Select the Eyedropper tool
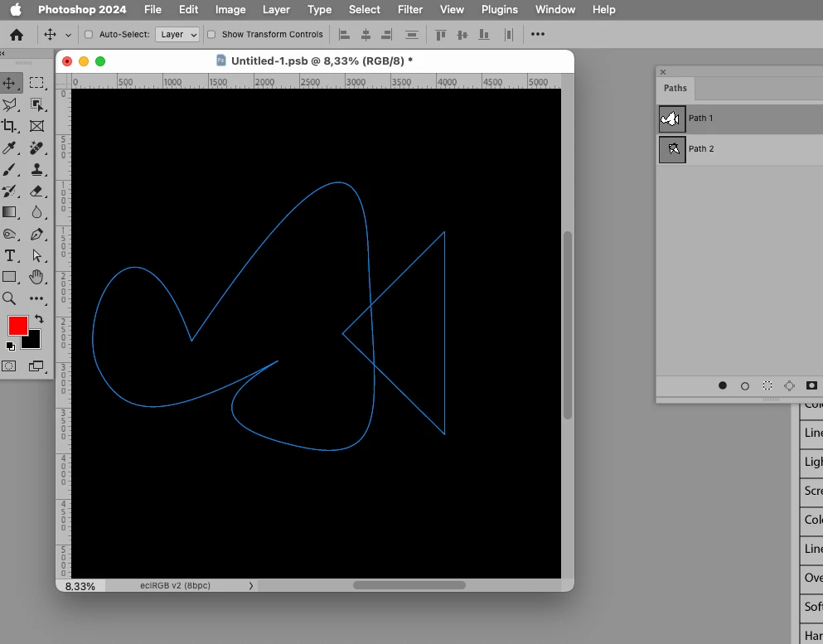 [x=9, y=148]
